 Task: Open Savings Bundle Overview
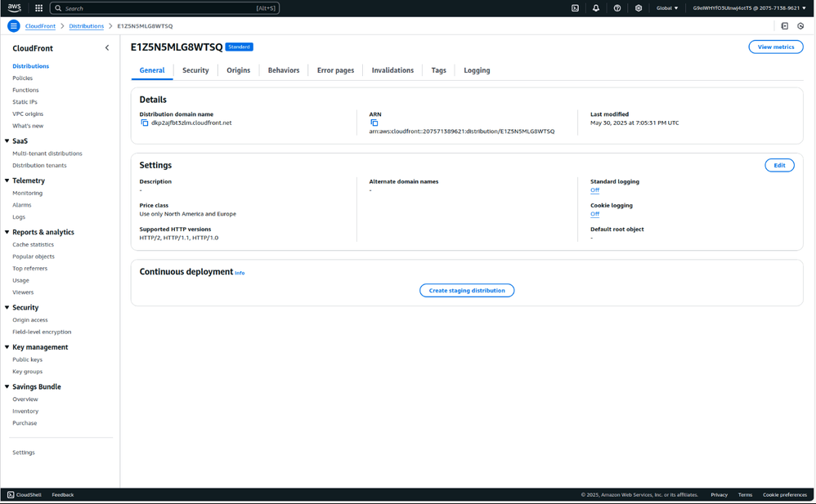(x=25, y=399)
